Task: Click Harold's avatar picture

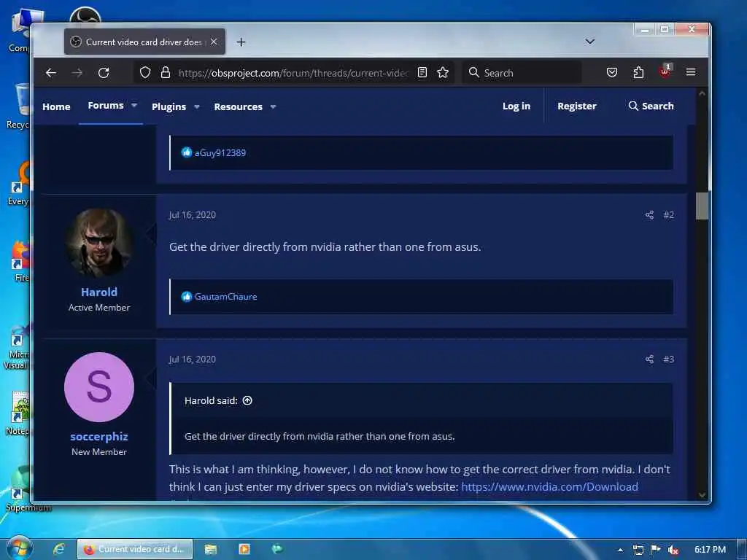Action: [x=99, y=242]
